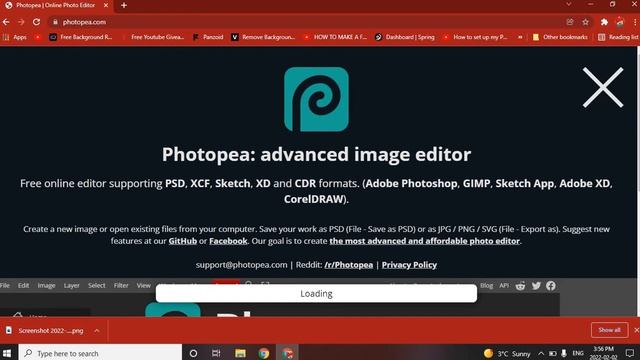
Task: Go back with the browser back arrow
Action: click(x=6, y=22)
